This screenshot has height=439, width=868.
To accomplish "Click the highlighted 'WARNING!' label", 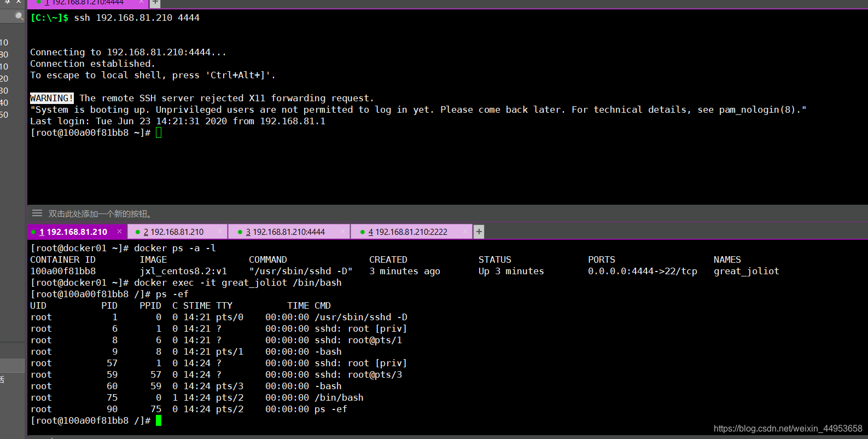I will (52, 98).
